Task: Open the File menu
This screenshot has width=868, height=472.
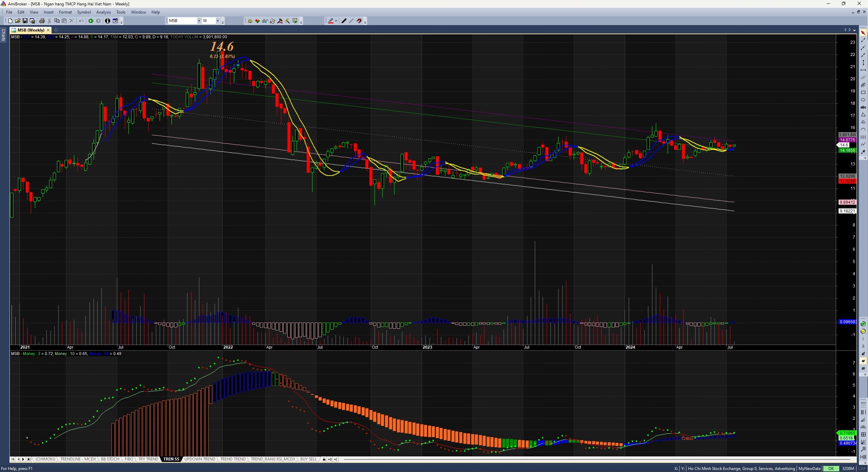Action: pos(9,12)
